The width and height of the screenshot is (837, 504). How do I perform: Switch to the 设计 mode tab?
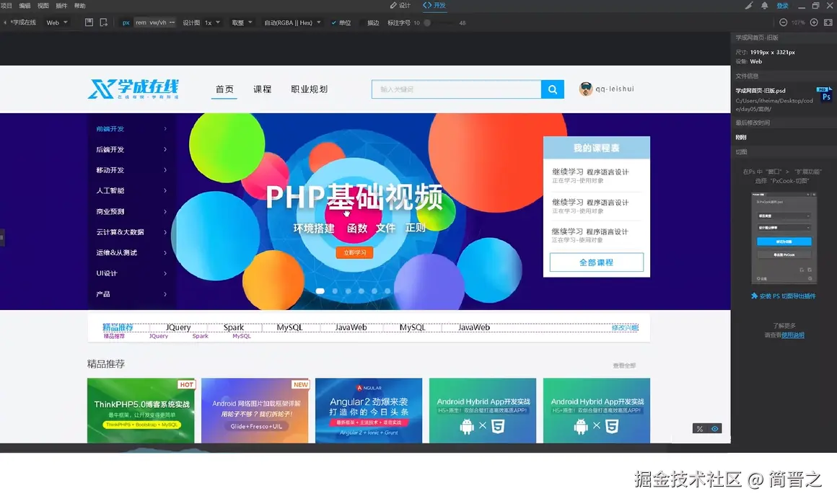[401, 6]
